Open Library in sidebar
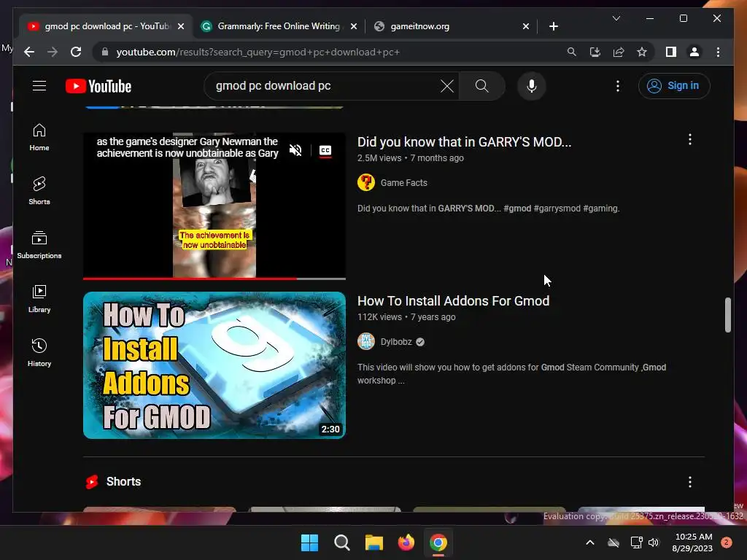Screen dimensions: 747x560 pos(39,298)
